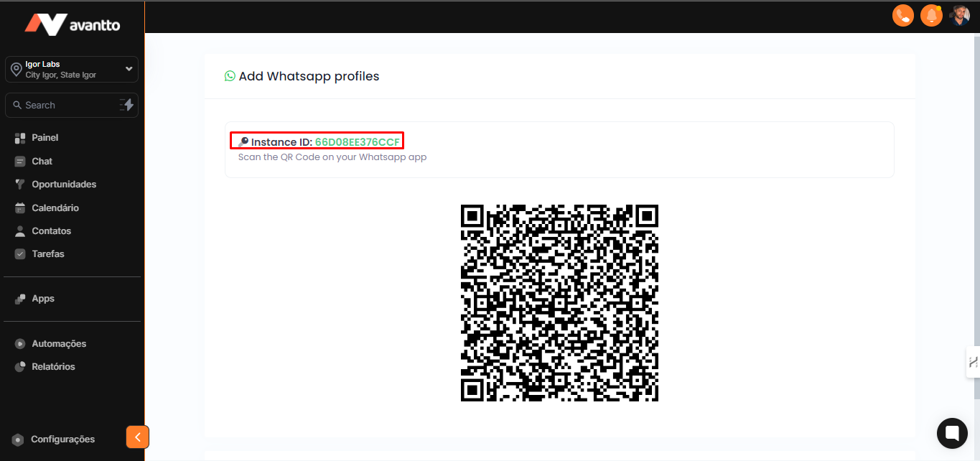Screen dimensions: 980x461
Task: Click the Configurações gear icon
Action: coord(18,439)
